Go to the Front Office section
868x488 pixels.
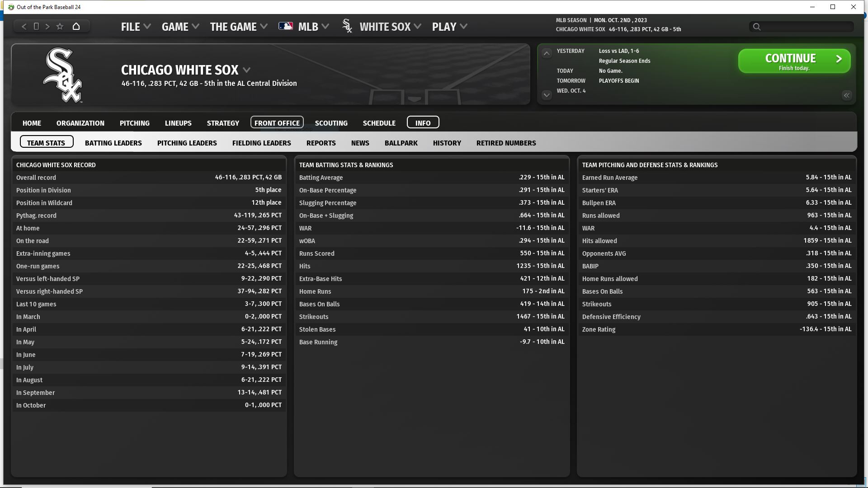[277, 123]
